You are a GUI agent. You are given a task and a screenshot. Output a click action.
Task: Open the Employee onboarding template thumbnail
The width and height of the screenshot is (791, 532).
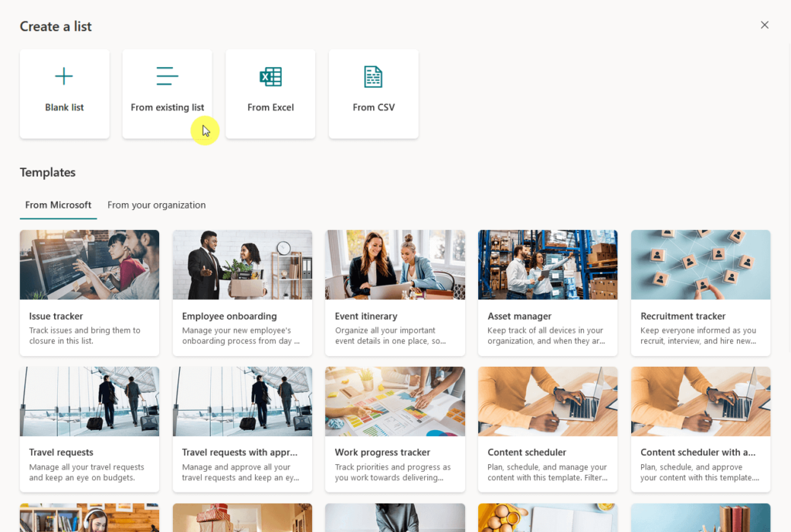tap(242, 265)
